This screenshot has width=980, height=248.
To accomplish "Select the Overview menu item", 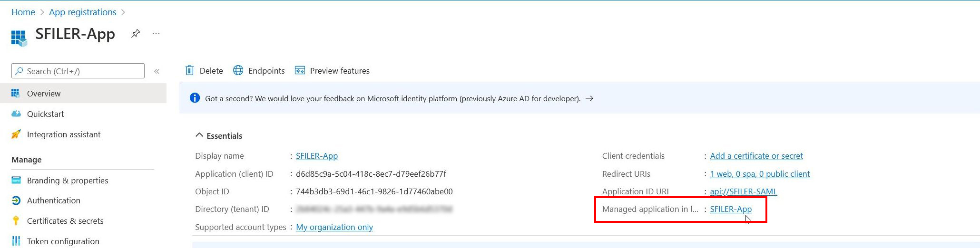I will tap(83, 94).
